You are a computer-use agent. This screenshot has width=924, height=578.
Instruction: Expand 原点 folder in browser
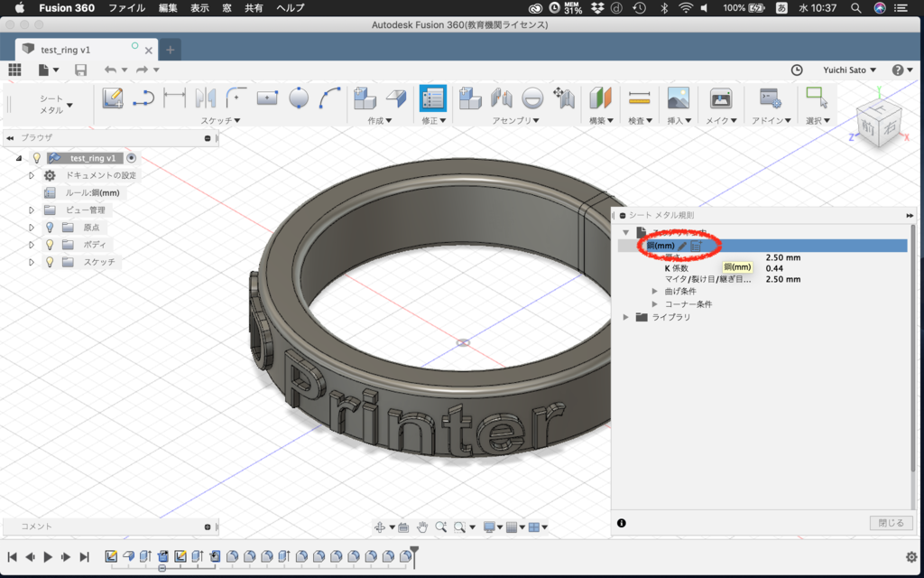coord(32,227)
